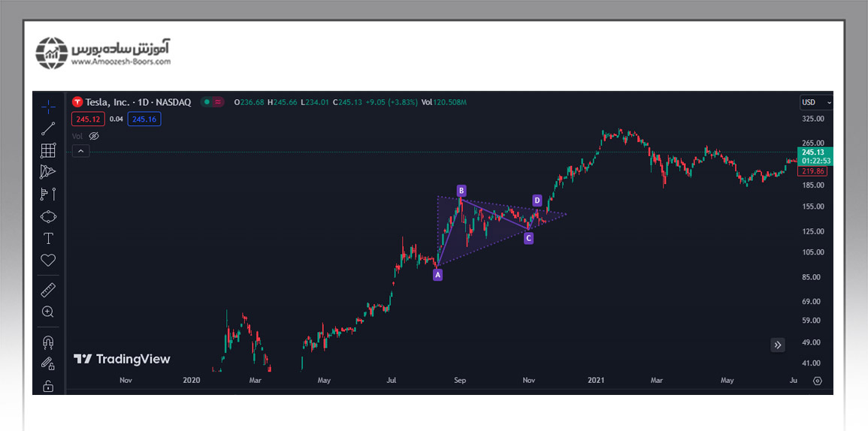Open the chart patterns tool
The image size is (868, 431).
tap(48, 172)
